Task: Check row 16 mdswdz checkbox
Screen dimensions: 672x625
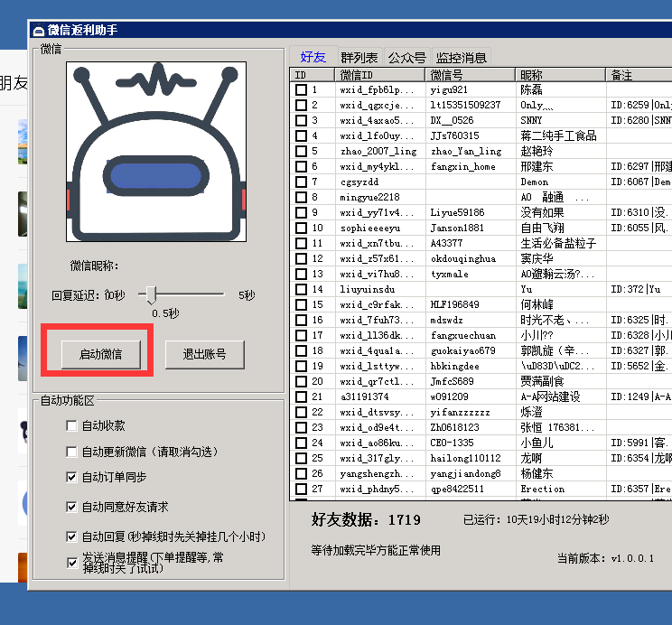Action: tap(302, 320)
